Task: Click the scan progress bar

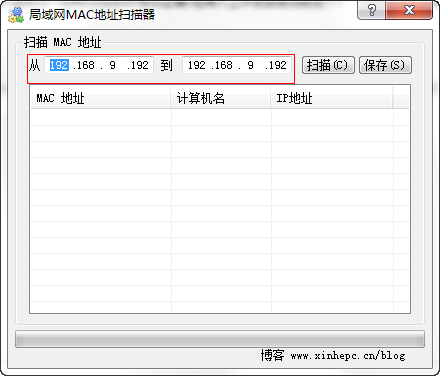Action: point(220,339)
